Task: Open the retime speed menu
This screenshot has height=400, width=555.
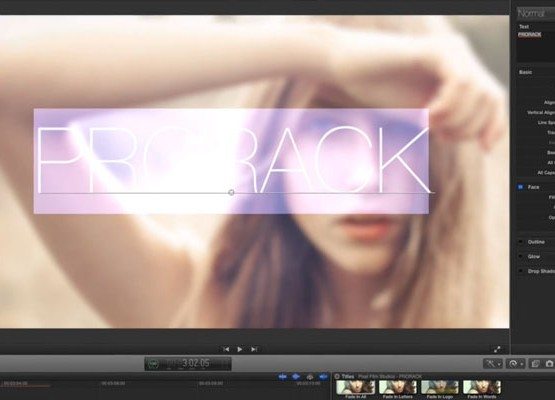Action: [515, 364]
